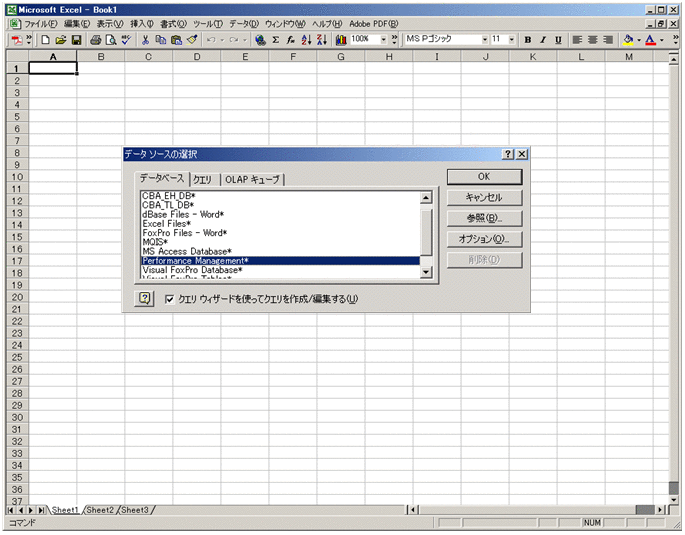Screen dimensions: 685x535
Task: Click the Cut scissors icon
Action: tap(146, 40)
